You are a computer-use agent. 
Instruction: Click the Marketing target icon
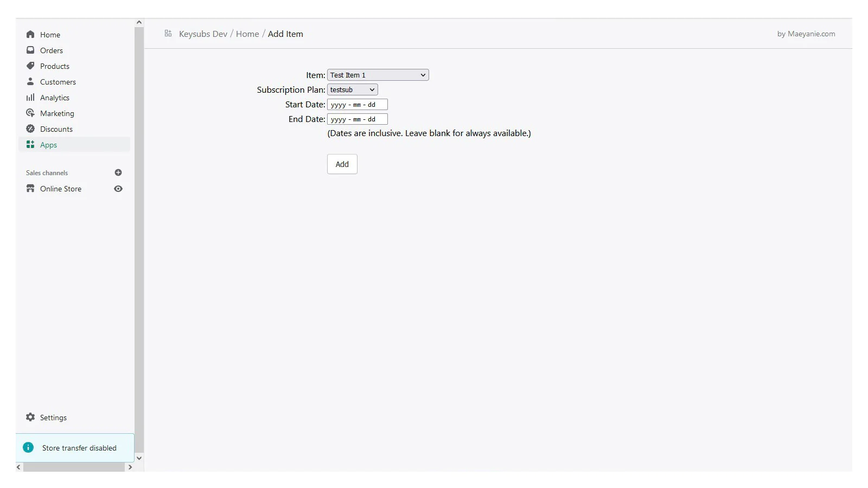[30, 113]
